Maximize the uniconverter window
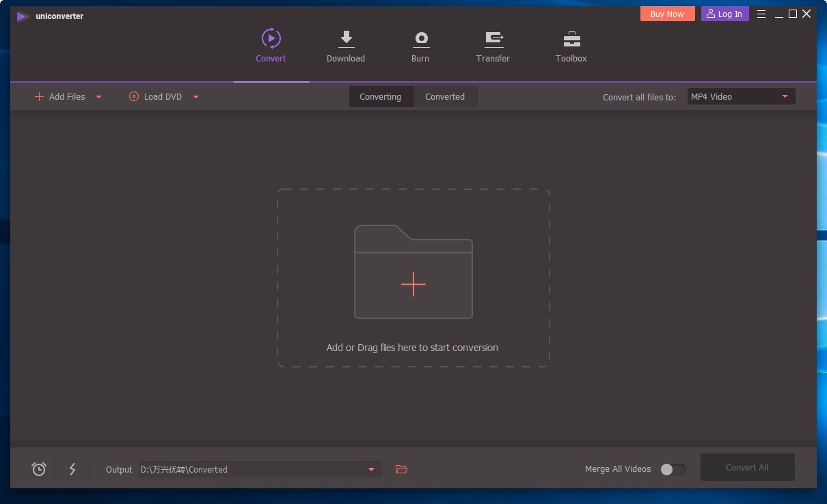 click(x=793, y=14)
